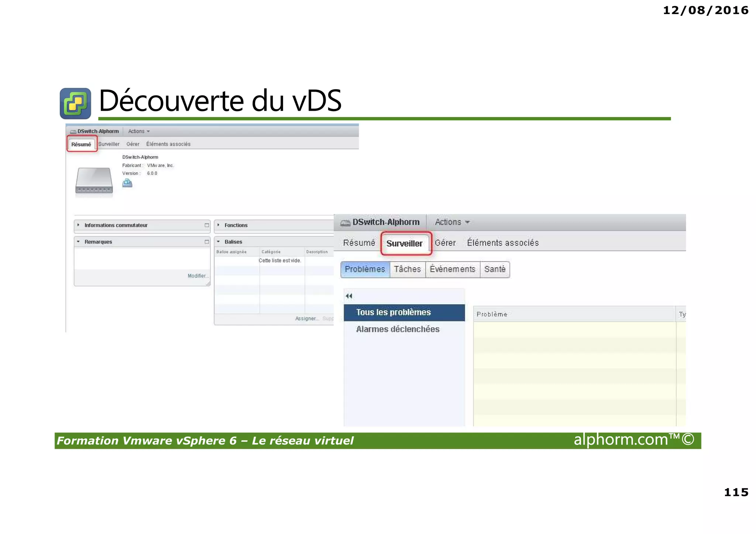Viewport: 756px width, 534px height.
Task: Maximize the Remarques panel
Action: coord(207,242)
